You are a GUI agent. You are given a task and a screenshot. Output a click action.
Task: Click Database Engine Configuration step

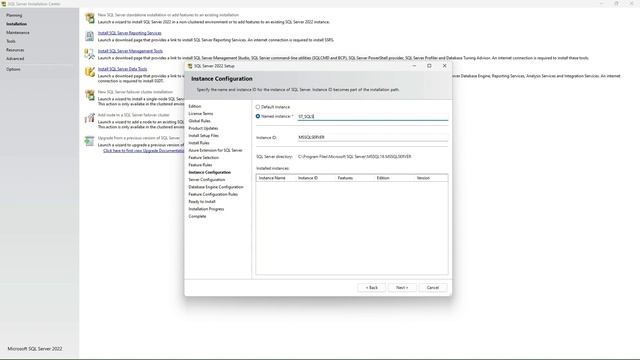[216, 187]
